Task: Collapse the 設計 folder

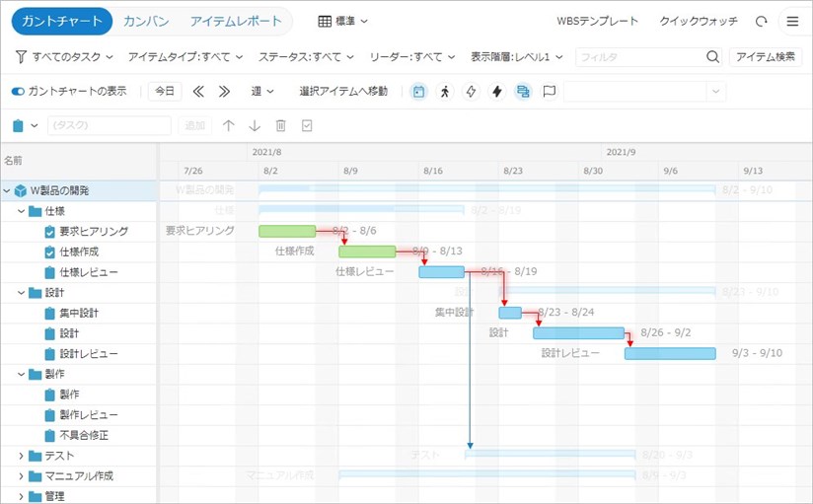Action: click(22, 293)
